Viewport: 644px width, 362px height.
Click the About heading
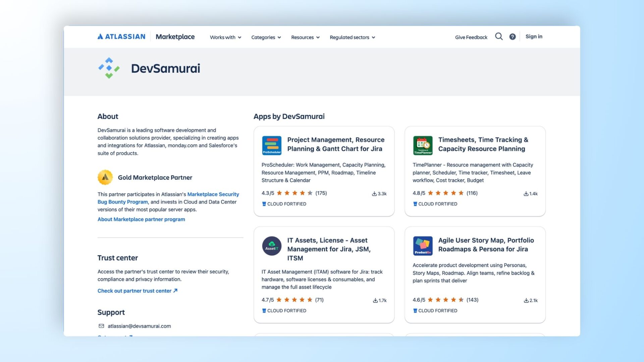tap(108, 116)
